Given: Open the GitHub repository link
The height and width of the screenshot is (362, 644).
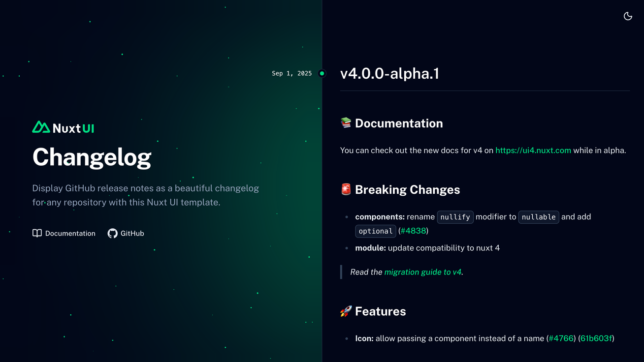Looking at the screenshot, I should pos(126,233).
